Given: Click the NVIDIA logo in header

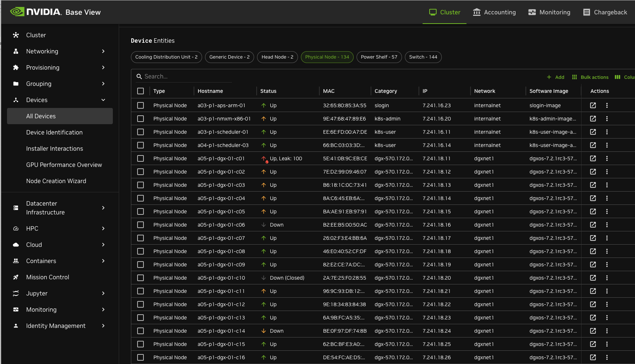Looking at the screenshot, I should (35, 12).
